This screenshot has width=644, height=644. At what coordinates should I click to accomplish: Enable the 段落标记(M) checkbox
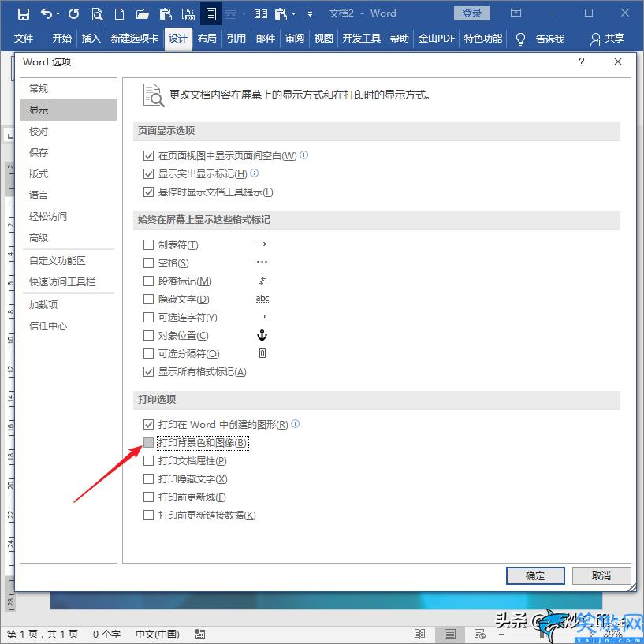point(148,281)
